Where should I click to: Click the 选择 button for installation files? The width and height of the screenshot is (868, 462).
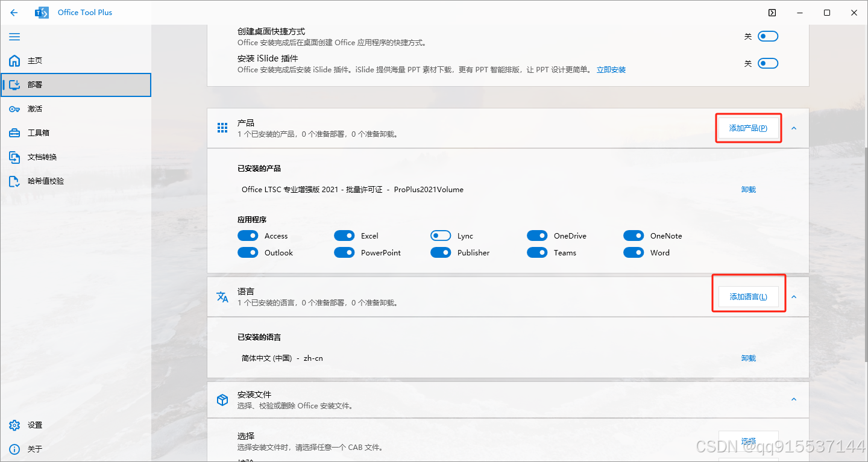(x=748, y=441)
